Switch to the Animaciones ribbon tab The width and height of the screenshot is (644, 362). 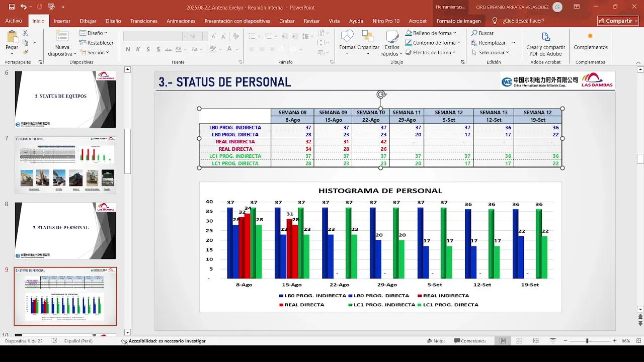click(181, 21)
